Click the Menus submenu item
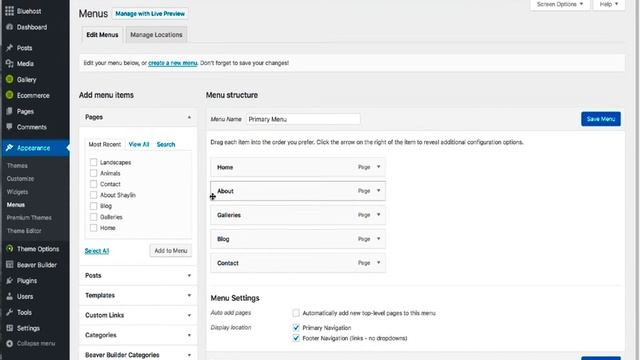 click(x=16, y=205)
